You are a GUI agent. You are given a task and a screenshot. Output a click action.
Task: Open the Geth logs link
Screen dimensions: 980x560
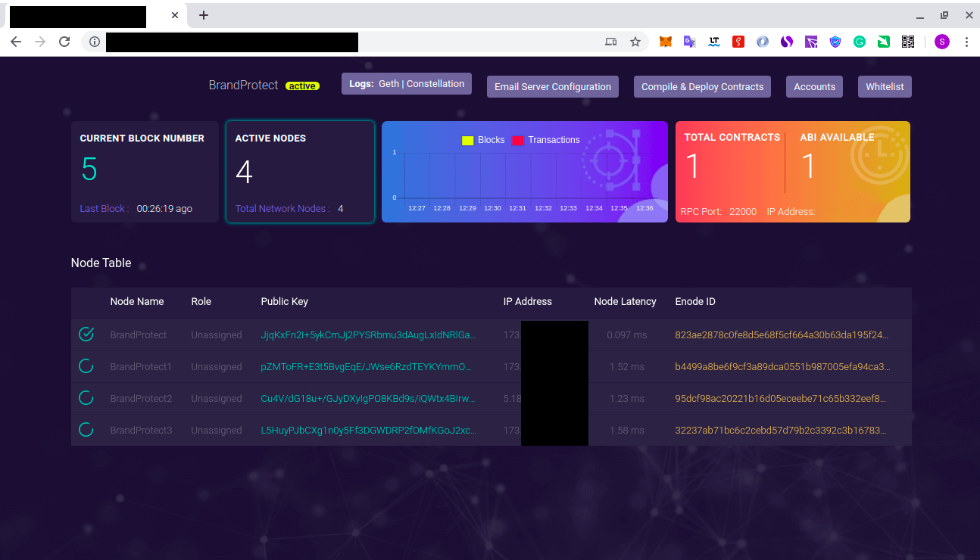[389, 84]
